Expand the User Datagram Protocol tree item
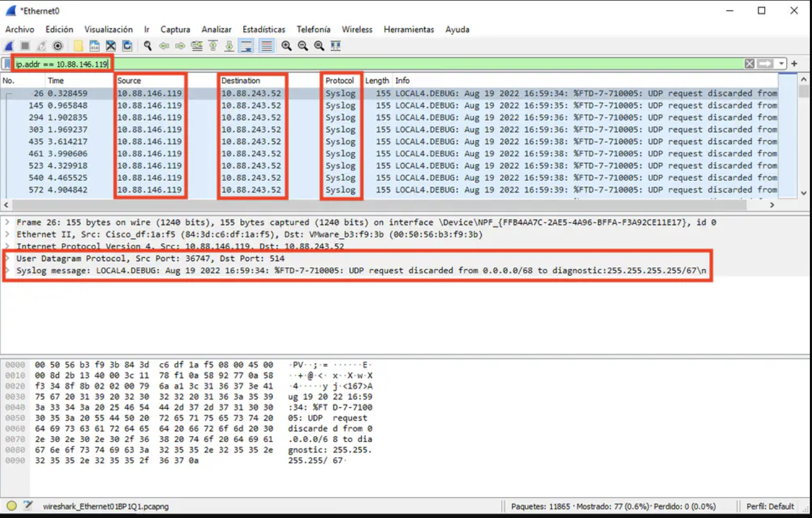The height and width of the screenshot is (518, 812). (8, 259)
